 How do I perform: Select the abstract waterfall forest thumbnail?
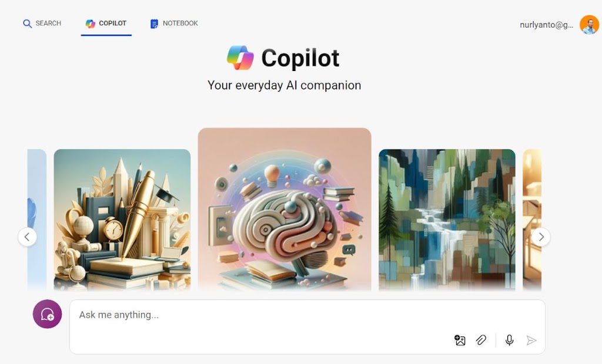click(447, 220)
